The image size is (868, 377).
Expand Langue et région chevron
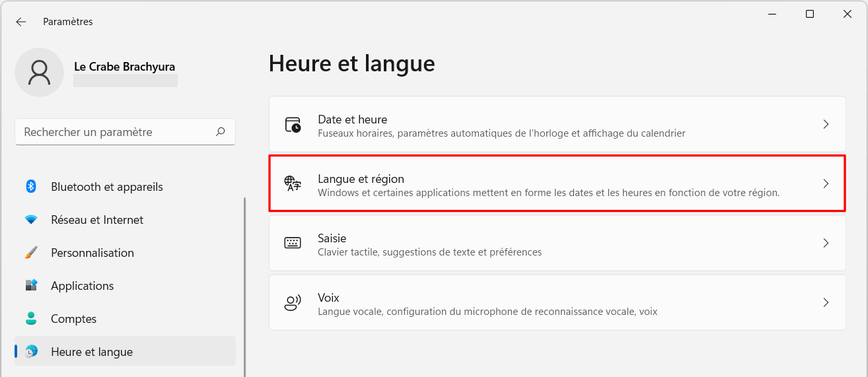(826, 184)
